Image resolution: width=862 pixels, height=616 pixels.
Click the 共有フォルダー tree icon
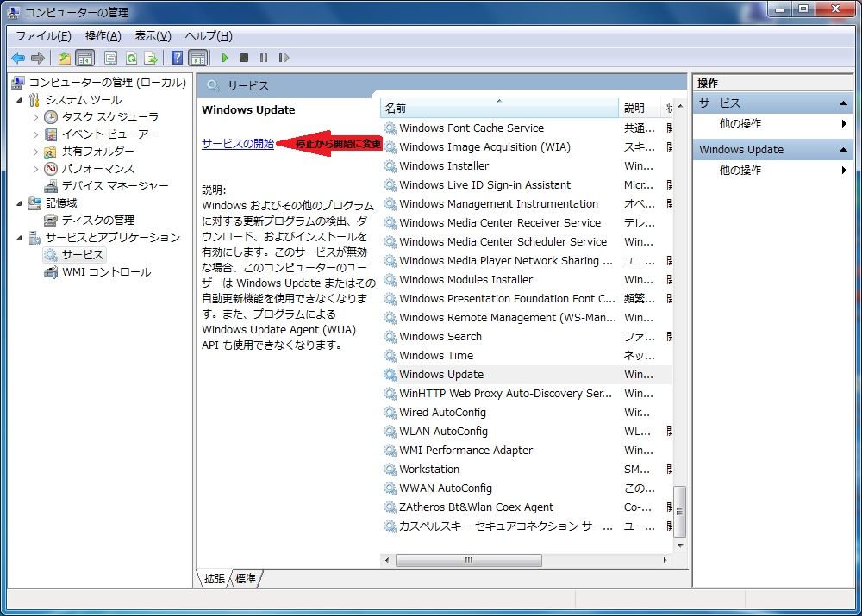[51, 152]
